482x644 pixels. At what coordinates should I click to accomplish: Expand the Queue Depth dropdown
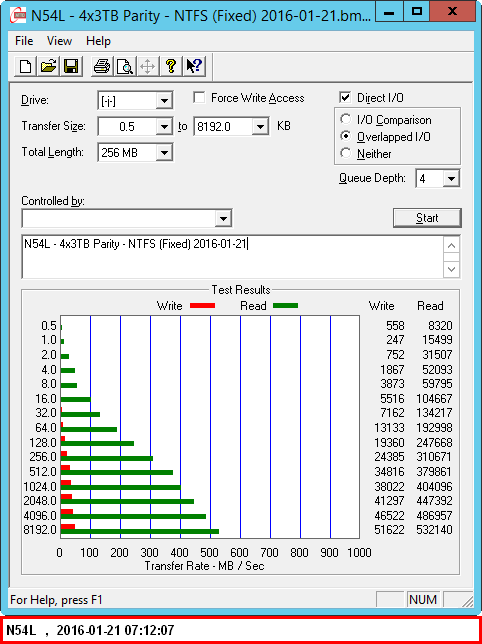(x=451, y=179)
